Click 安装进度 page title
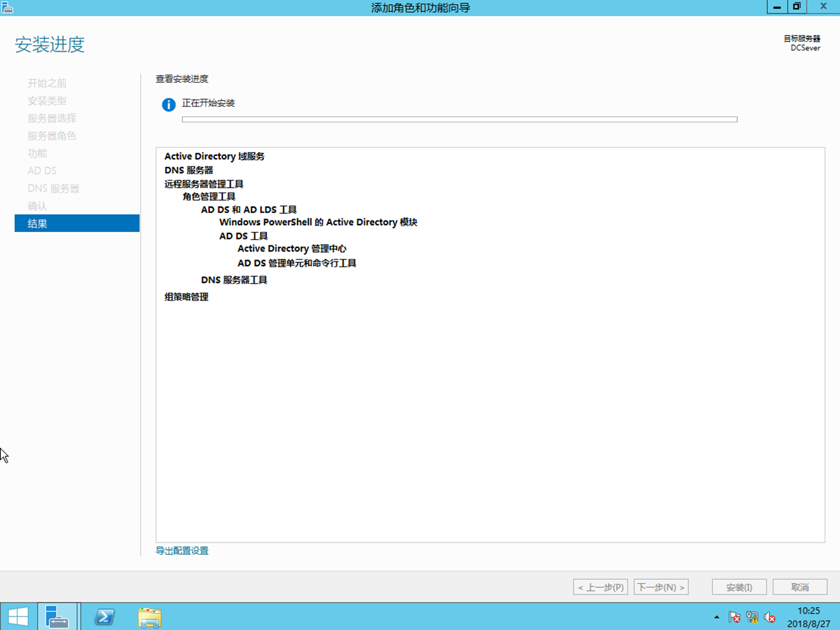The height and width of the screenshot is (630, 840). pyautogui.click(x=50, y=45)
